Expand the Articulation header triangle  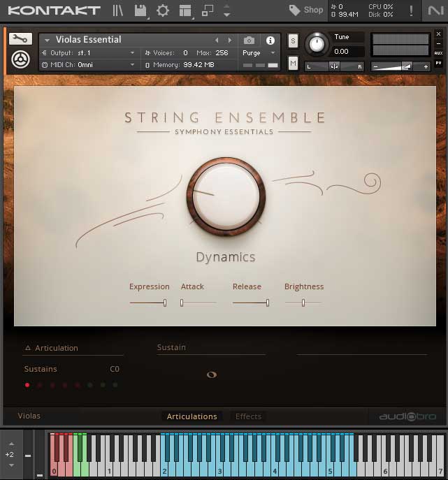click(28, 348)
